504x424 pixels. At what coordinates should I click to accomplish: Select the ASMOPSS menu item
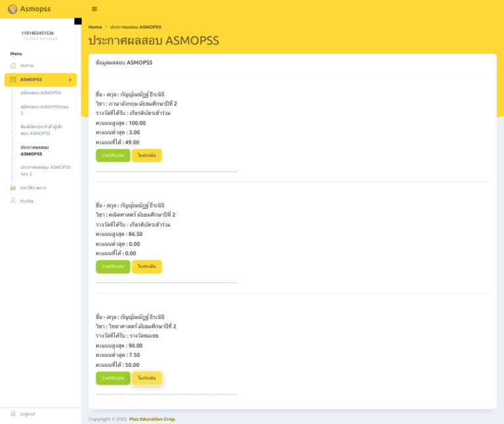pos(41,79)
